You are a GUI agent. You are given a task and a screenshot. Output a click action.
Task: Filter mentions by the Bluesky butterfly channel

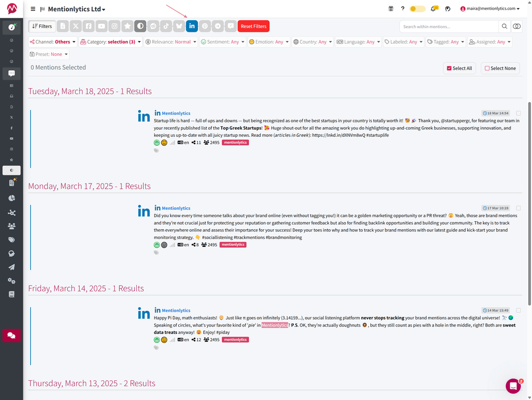click(x=179, y=26)
